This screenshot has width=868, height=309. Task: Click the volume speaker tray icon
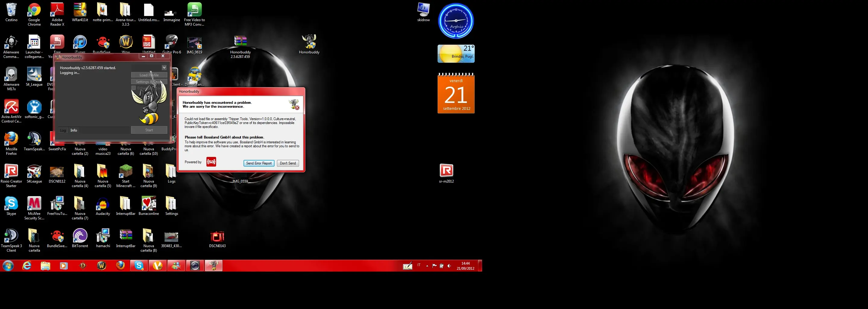click(449, 266)
